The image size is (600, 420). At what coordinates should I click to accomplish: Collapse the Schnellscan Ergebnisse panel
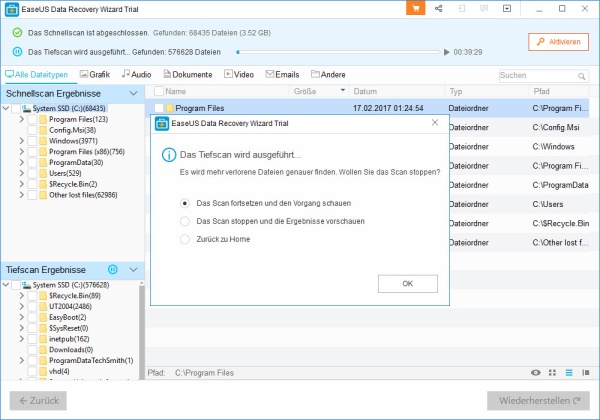point(134,93)
